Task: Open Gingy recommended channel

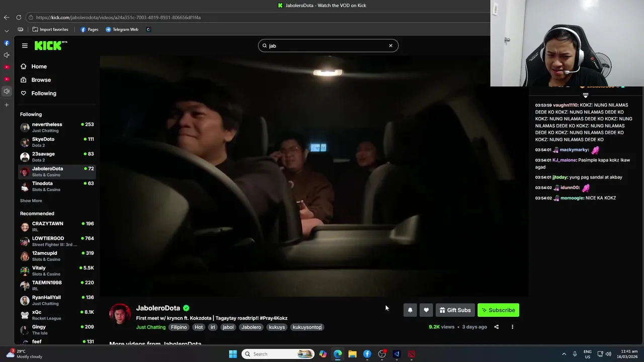Action: pyautogui.click(x=57, y=330)
